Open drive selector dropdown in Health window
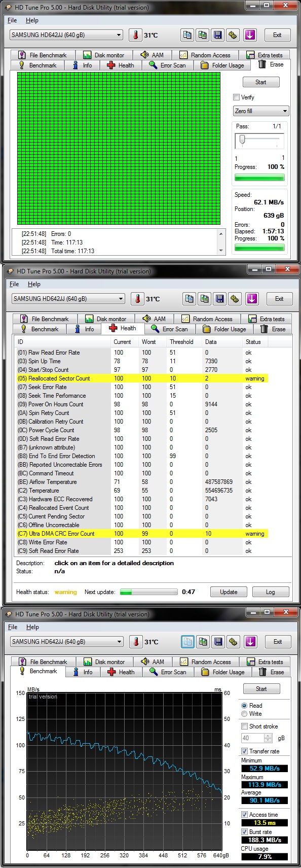301x868 pixels. (x=68, y=299)
